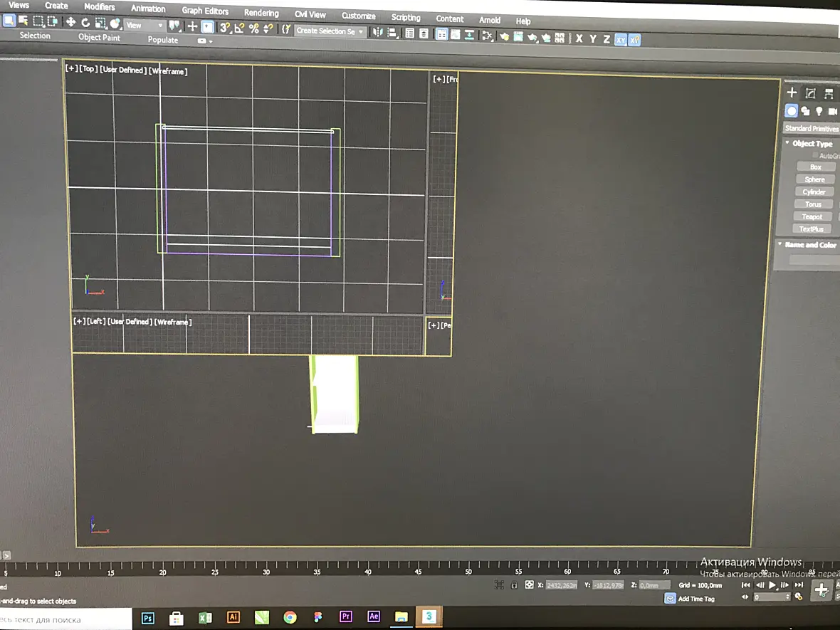Screen dimensions: 840x630
Task: Toggle the Selection Lock padlock
Action: pyautogui.click(x=514, y=585)
